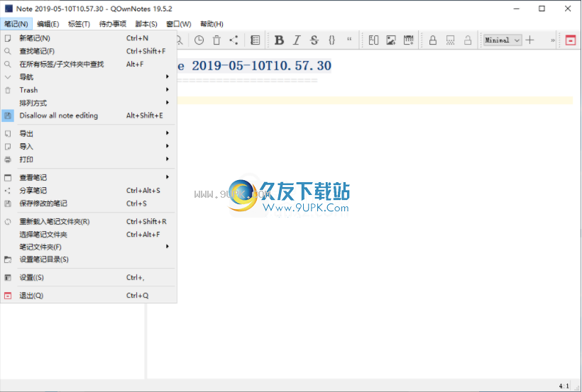
Task: Expand toolbar overflow double-arrow
Action: tap(553, 40)
